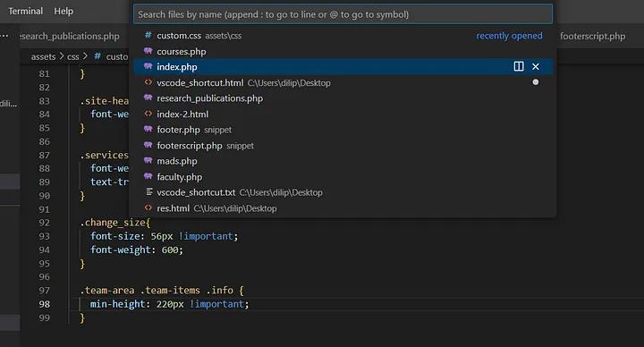Click text file icon for vscode_shortcut.txt
The height and width of the screenshot is (347, 644).
pos(149,191)
